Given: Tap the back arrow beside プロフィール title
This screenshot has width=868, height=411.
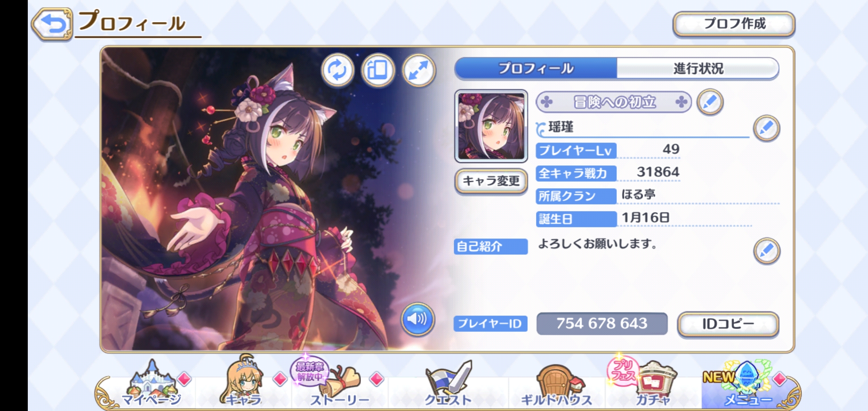Looking at the screenshot, I should coord(52,24).
